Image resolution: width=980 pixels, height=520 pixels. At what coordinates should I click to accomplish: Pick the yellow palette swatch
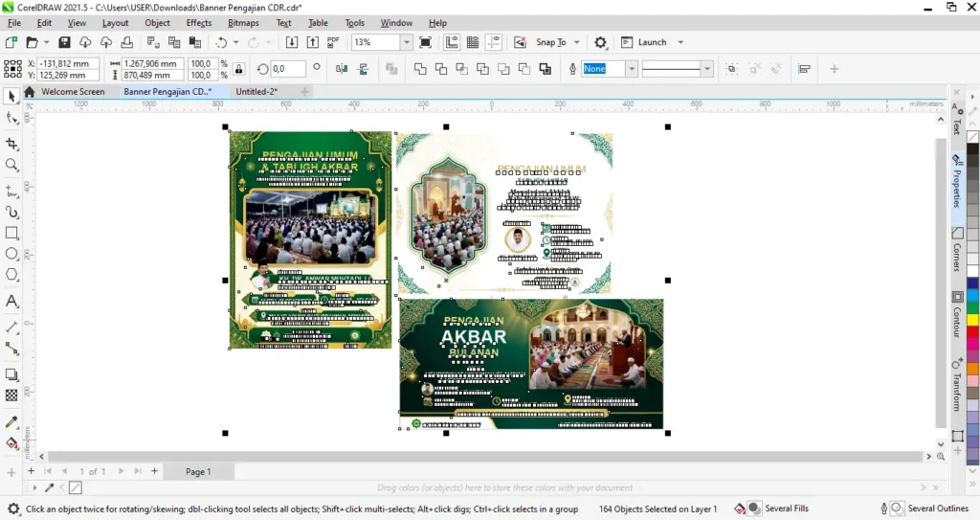point(973,319)
